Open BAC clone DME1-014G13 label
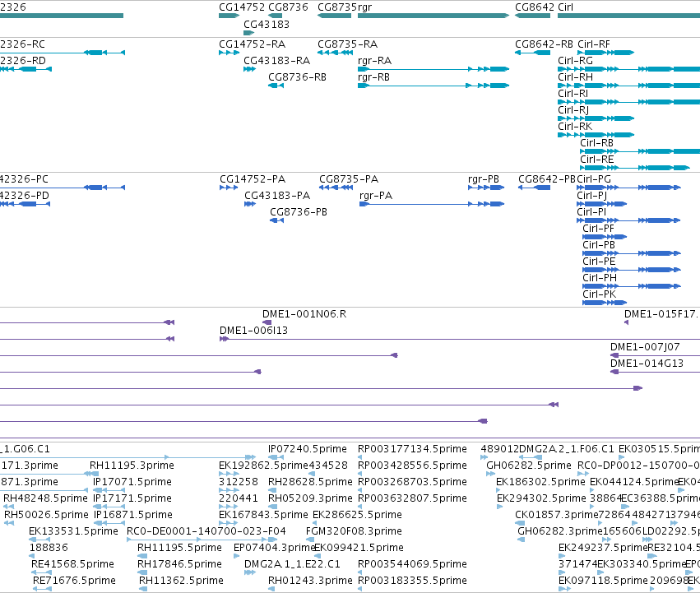Viewport: 700px width, 593px height. point(647,364)
